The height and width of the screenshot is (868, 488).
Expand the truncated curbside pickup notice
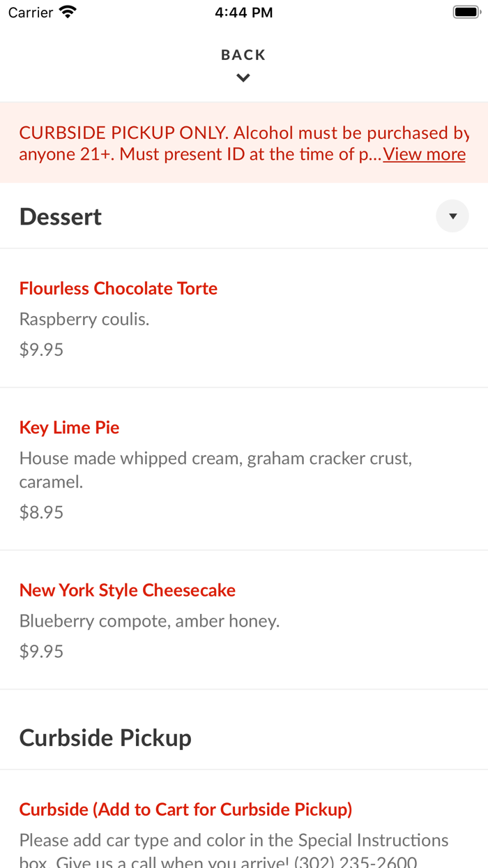click(x=424, y=154)
